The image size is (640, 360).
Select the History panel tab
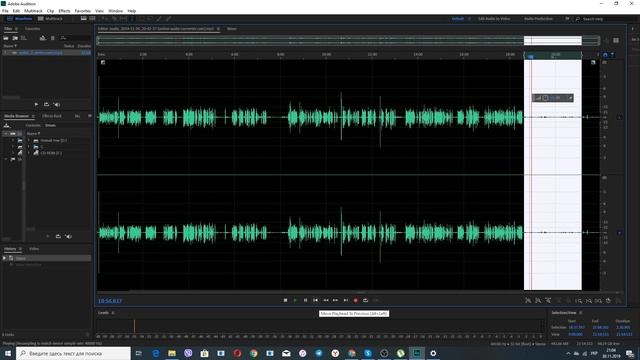[10, 249]
